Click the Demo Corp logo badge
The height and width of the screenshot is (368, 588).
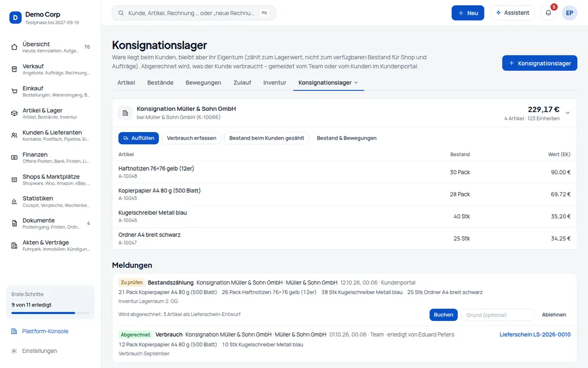(16, 17)
